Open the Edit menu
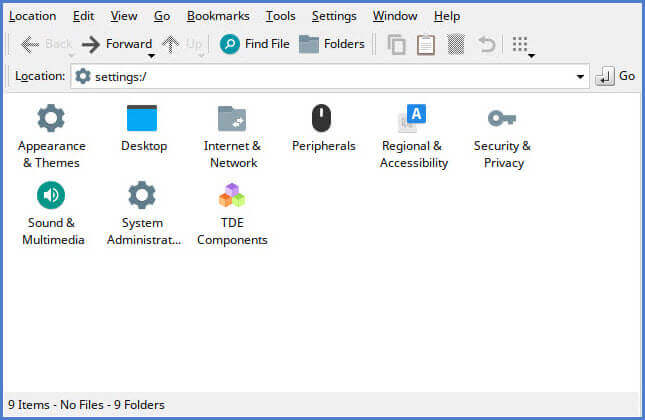 coord(84,16)
